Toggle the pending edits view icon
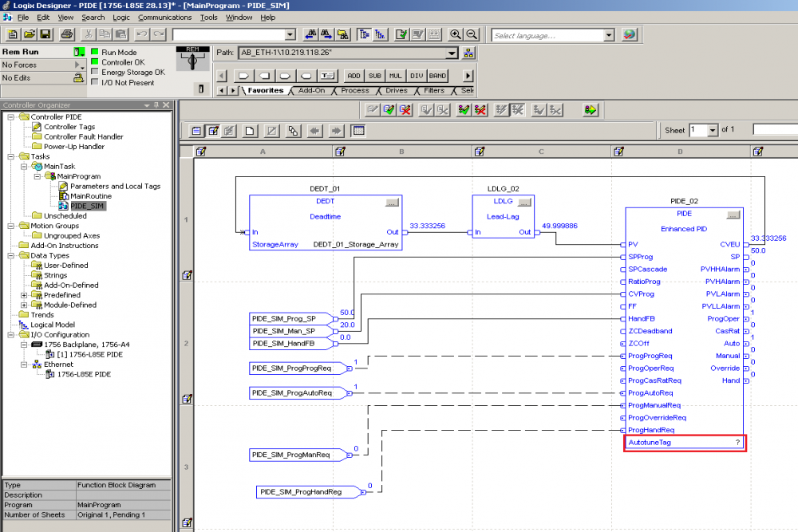This screenshot has height=532, width=798. click(213, 131)
